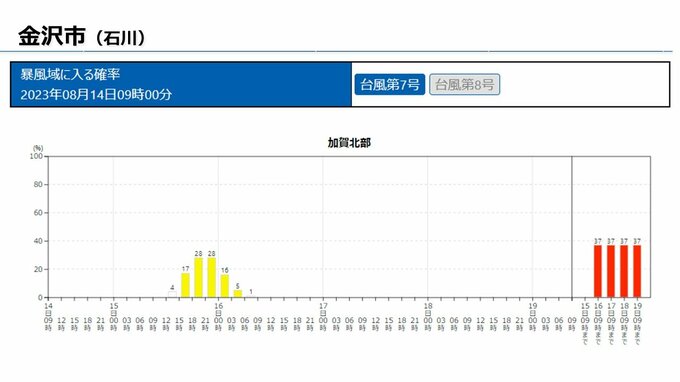Click the second red 37 bar
The image size is (680, 382).
611,271
